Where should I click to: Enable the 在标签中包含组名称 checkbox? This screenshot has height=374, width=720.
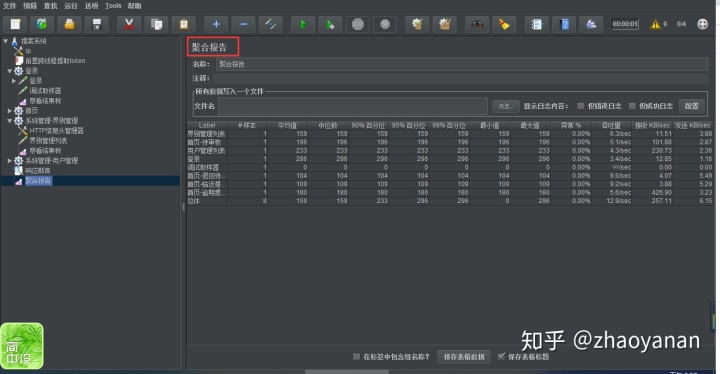[x=356, y=357]
